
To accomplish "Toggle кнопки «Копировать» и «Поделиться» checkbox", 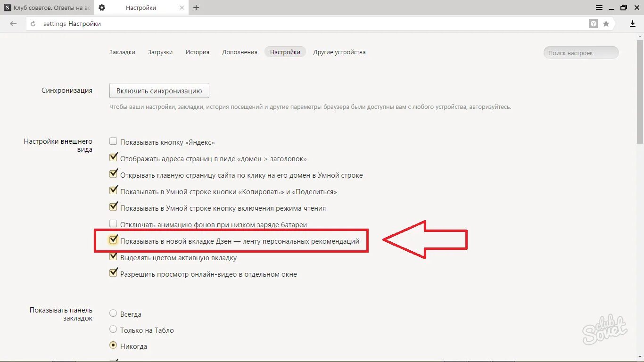I will (x=113, y=190).
